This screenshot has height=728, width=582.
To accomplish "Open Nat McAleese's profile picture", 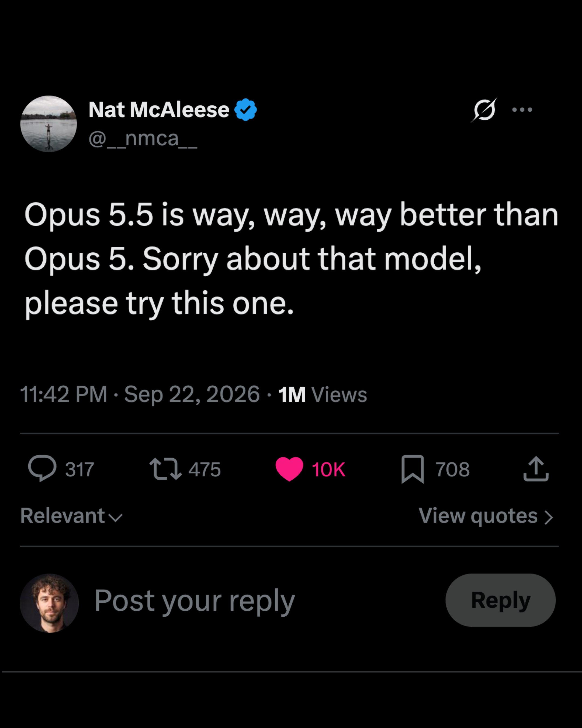I will coord(48,123).
